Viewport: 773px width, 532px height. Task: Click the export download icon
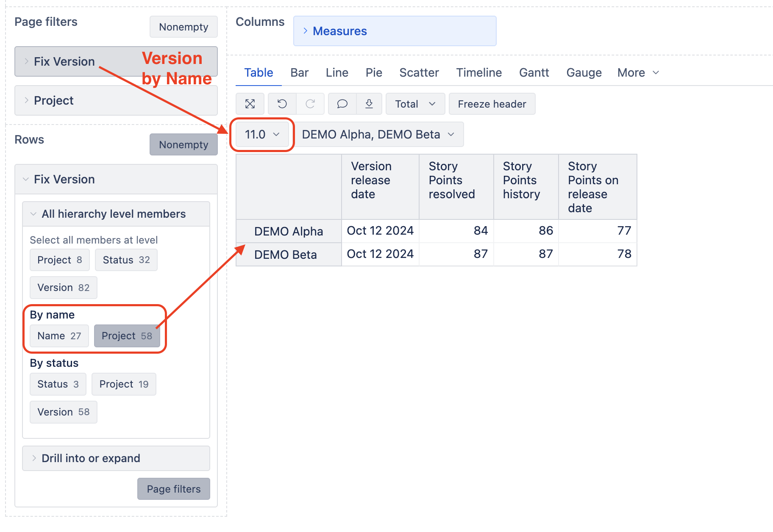(x=369, y=104)
